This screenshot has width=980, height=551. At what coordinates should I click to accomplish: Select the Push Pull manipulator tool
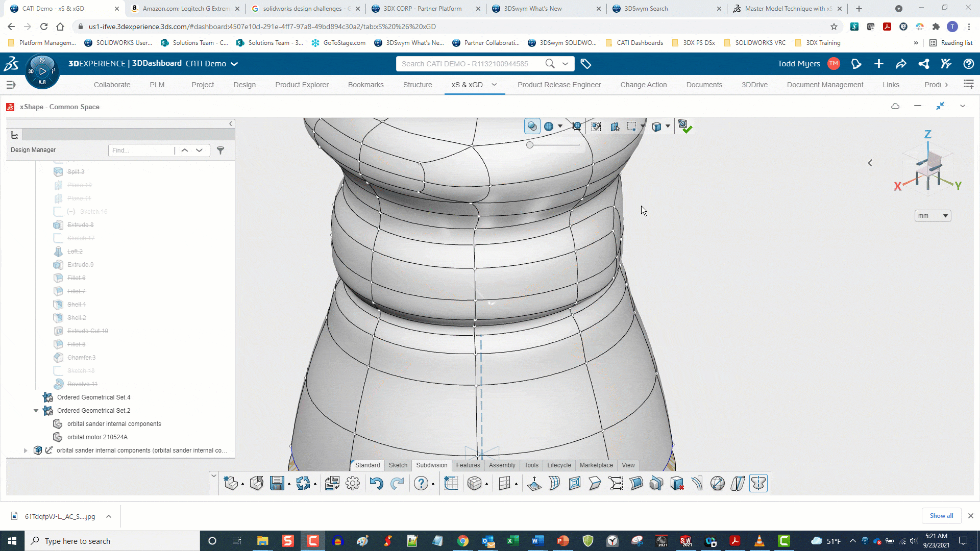click(534, 483)
